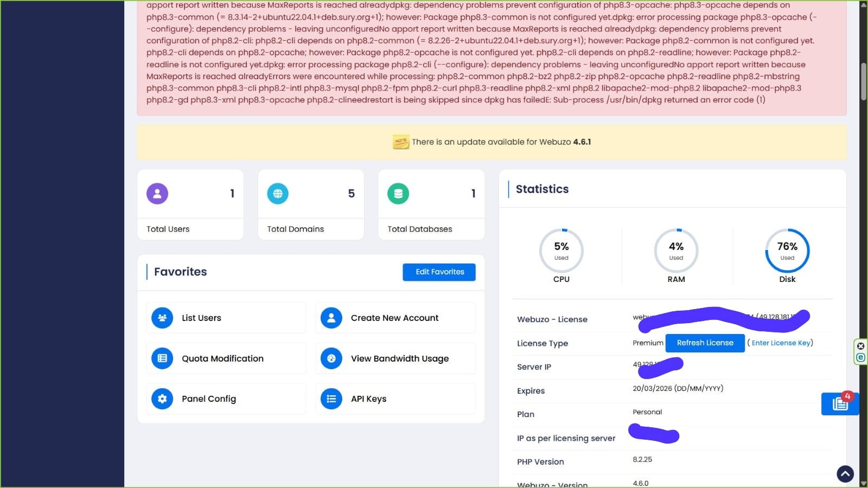This screenshot has height=488, width=868.
Task: Click the Total Users label
Action: pos(168,229)
